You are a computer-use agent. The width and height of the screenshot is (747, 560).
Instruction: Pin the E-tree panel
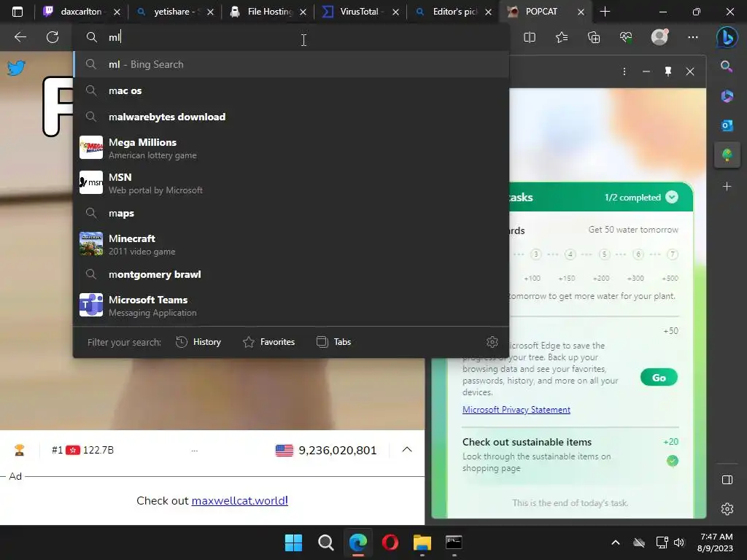point(668,71)
